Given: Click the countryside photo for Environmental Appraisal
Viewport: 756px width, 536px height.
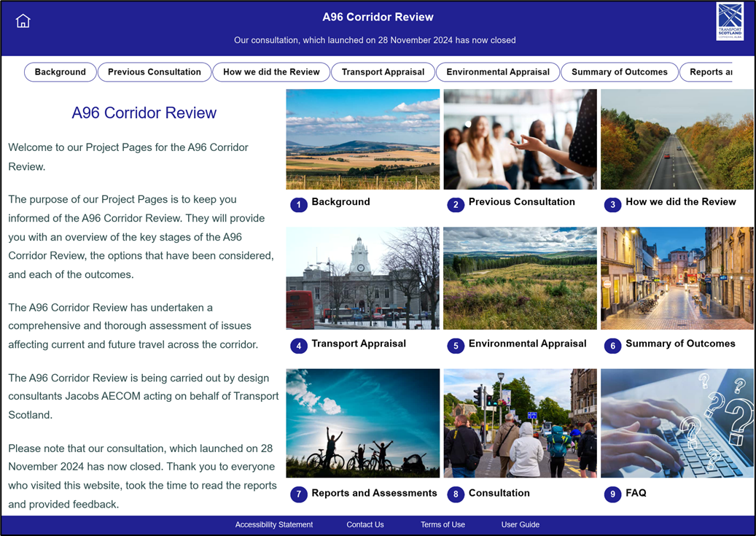Looking at the screenshot, I should tap(520, 278).
